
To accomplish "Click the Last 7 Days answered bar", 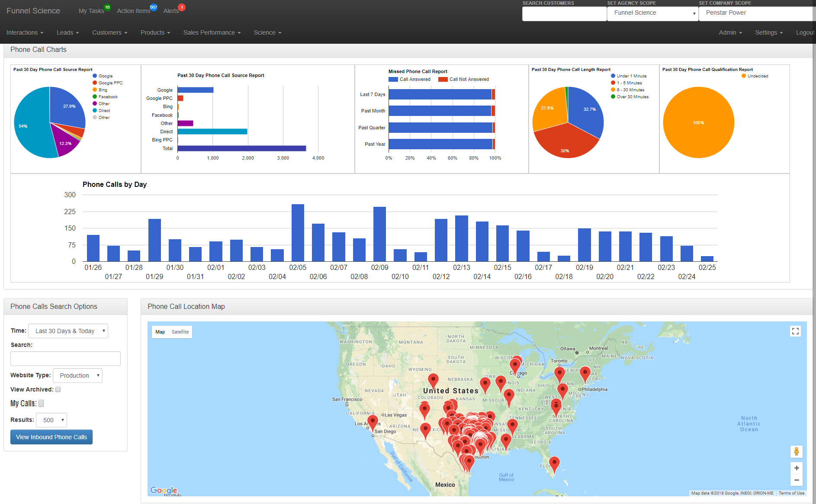I will (440, 94).
